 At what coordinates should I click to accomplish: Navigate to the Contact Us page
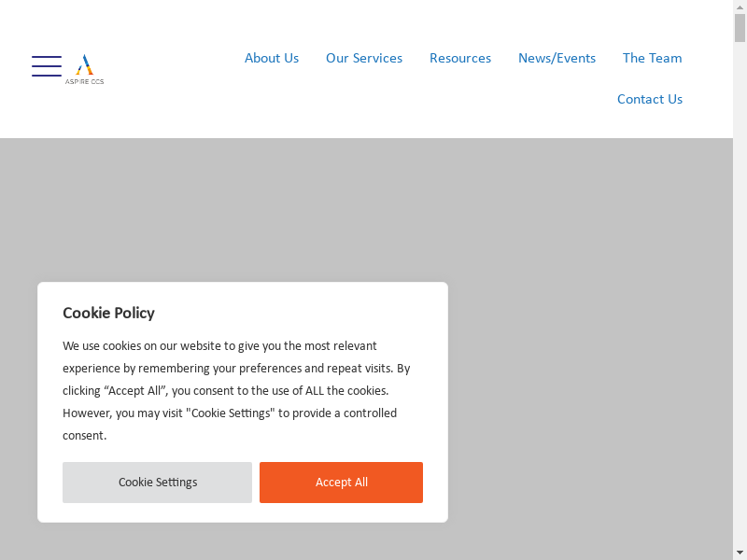coord(650,99)
